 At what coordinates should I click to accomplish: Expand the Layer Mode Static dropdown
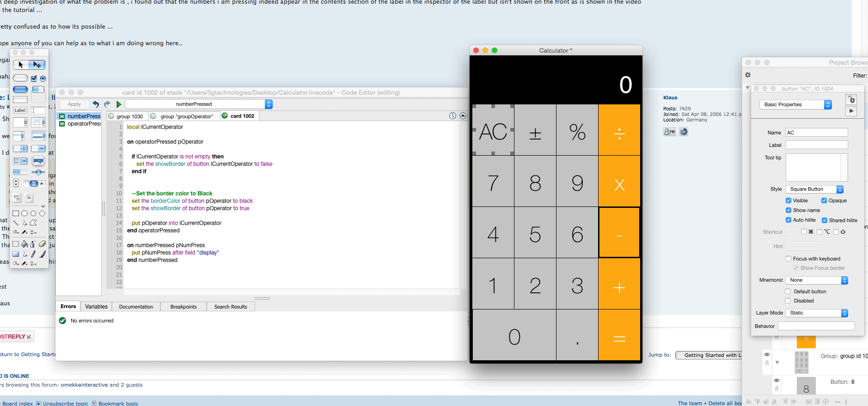click(817, 313)
